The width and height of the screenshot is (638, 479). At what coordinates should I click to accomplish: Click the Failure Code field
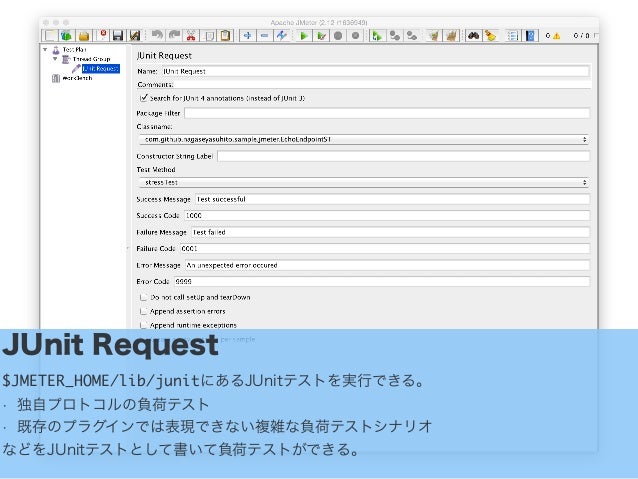point(385,249)
